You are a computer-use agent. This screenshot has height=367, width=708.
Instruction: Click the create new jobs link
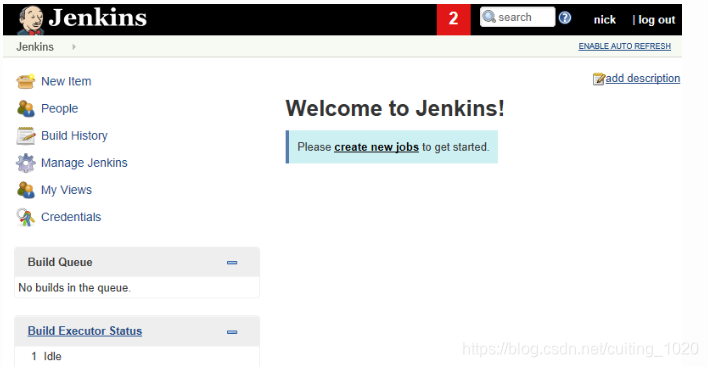click(376, 147)
